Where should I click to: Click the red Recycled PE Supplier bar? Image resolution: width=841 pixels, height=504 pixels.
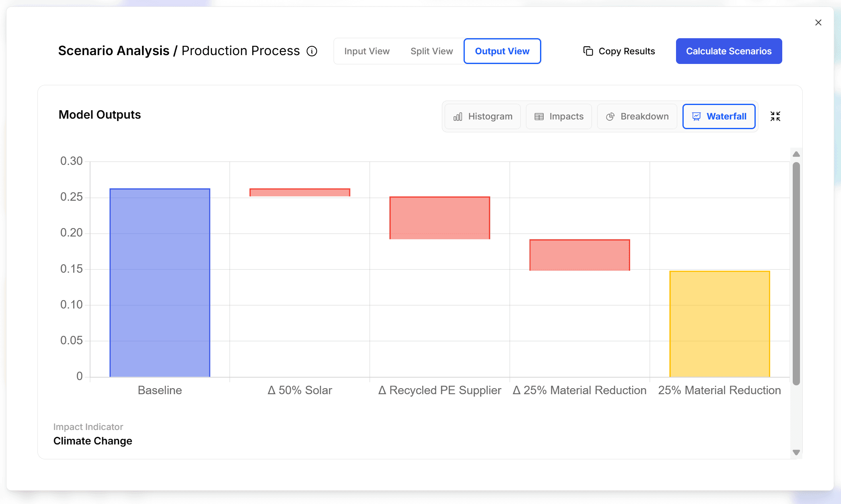click(439, 217)
